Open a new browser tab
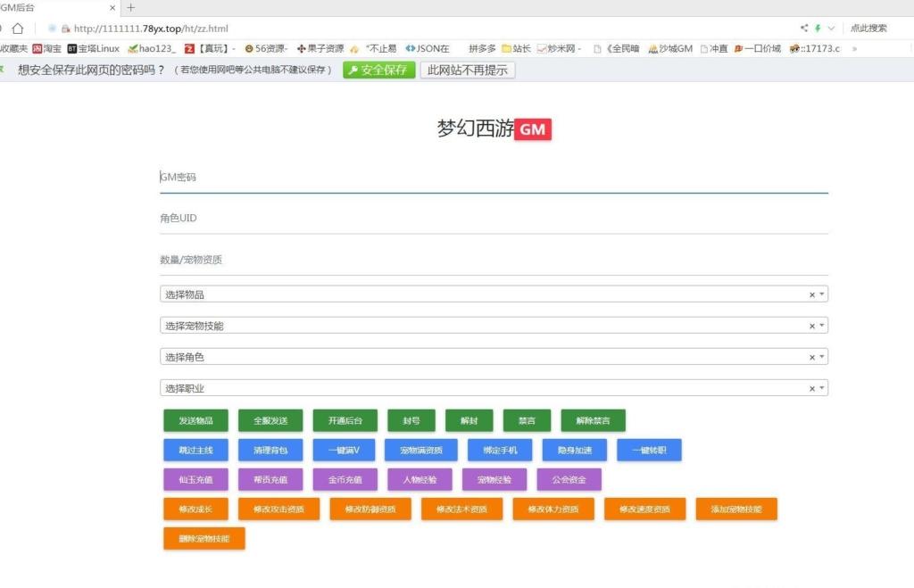 pos(130,7)
